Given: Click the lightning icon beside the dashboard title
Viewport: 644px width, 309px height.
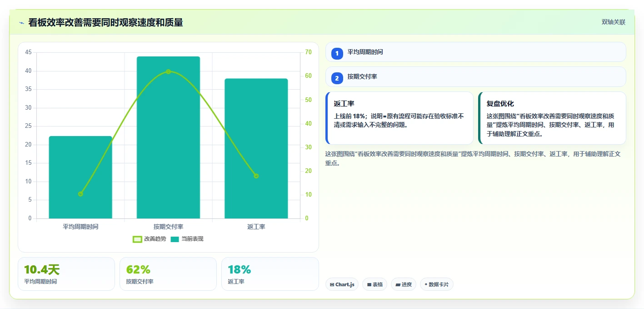Looking at the screenshot, I should coord(21,23).
